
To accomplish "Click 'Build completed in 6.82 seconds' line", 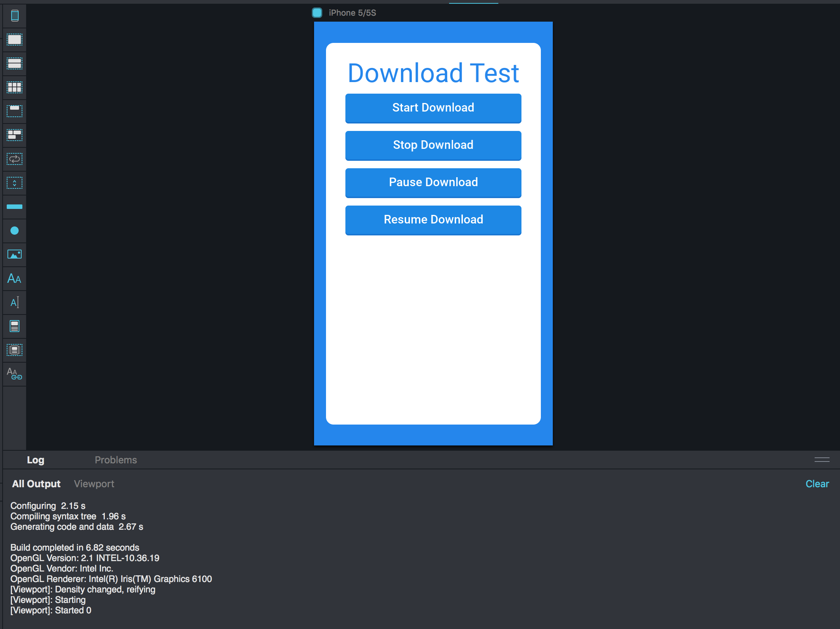I will point(75,548).
